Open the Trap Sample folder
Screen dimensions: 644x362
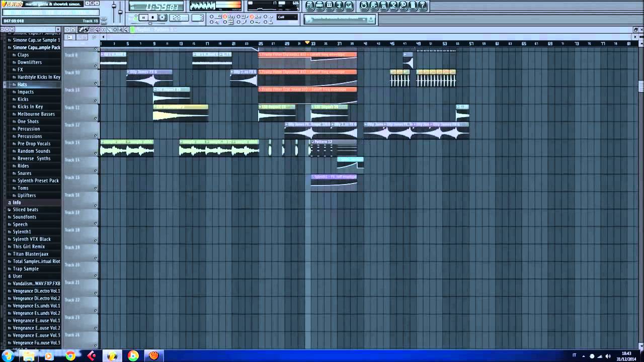[26, 269]
